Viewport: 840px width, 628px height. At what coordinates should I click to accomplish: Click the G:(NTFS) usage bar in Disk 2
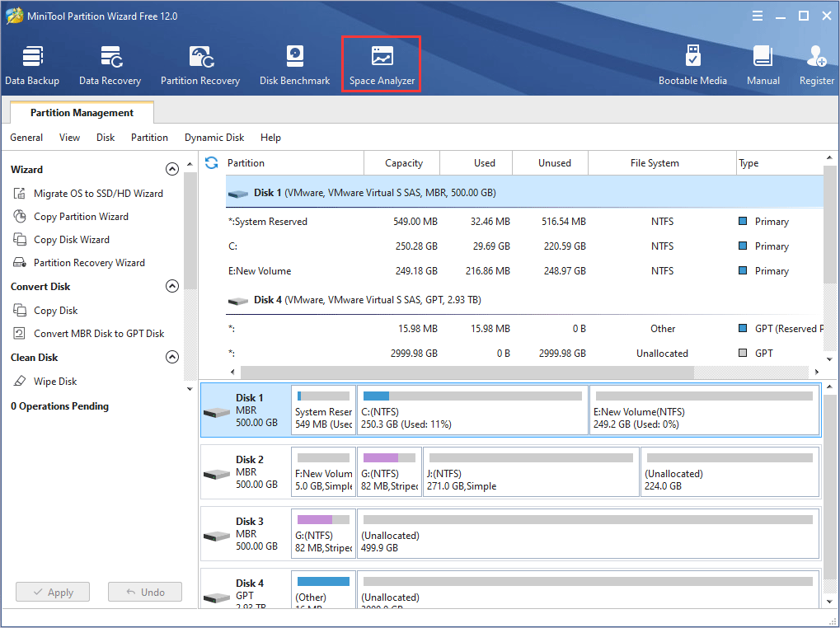(x=389, y=457)
